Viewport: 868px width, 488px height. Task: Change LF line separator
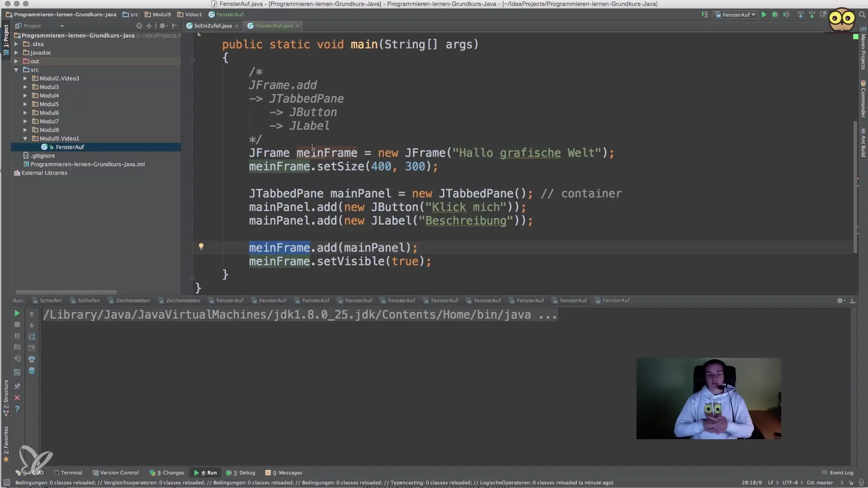(x=773, y=483)
